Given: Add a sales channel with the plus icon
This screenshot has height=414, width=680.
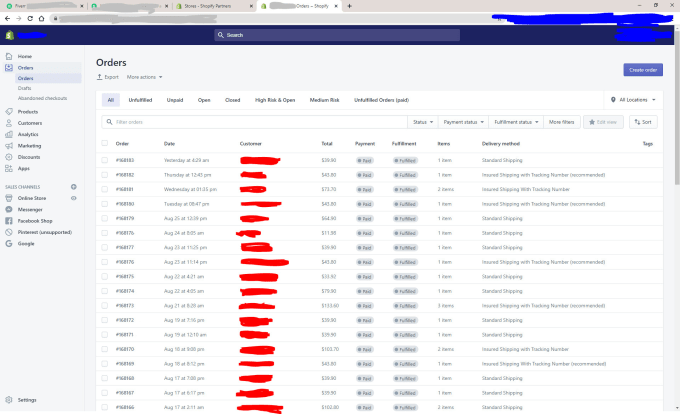Looking at the screenshot, I should (x=74, y=187).
